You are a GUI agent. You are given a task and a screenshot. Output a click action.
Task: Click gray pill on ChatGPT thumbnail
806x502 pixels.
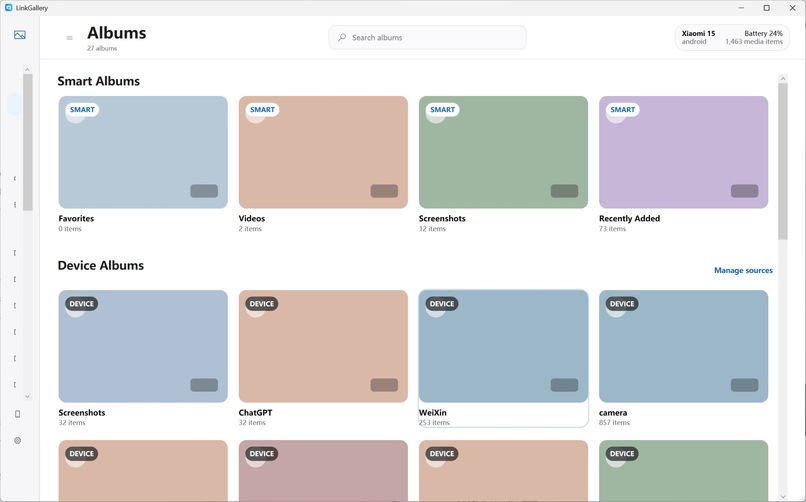384,385
